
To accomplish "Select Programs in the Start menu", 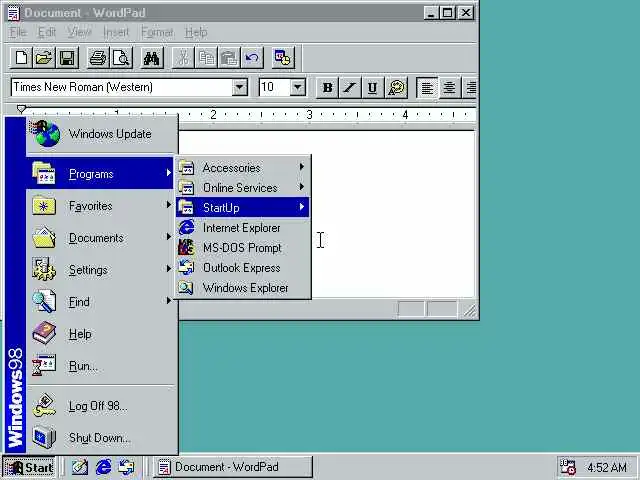I will [x=100, y=173].
